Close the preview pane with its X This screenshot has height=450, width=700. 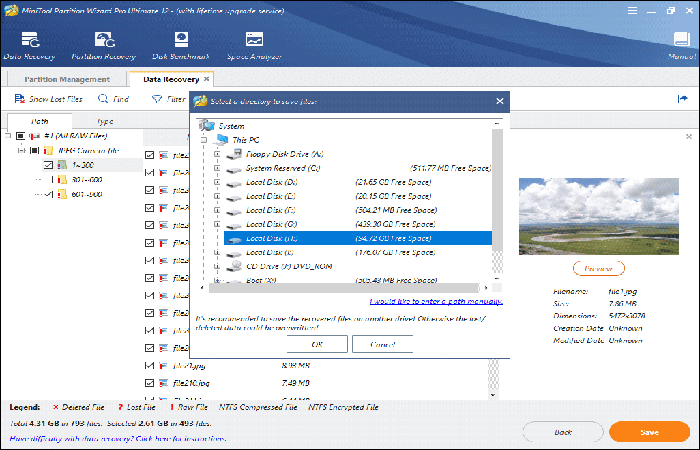pyautogui.click(x=688, y=137)
